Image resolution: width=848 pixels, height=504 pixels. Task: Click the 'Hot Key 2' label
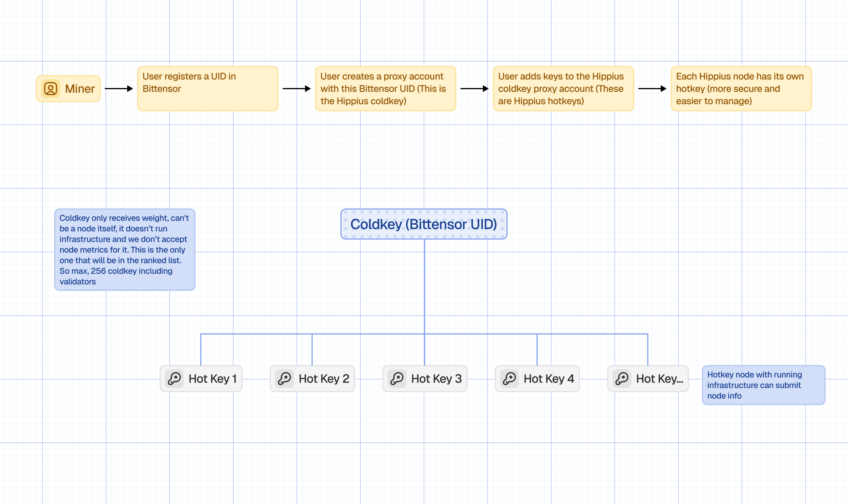[324, 378]
